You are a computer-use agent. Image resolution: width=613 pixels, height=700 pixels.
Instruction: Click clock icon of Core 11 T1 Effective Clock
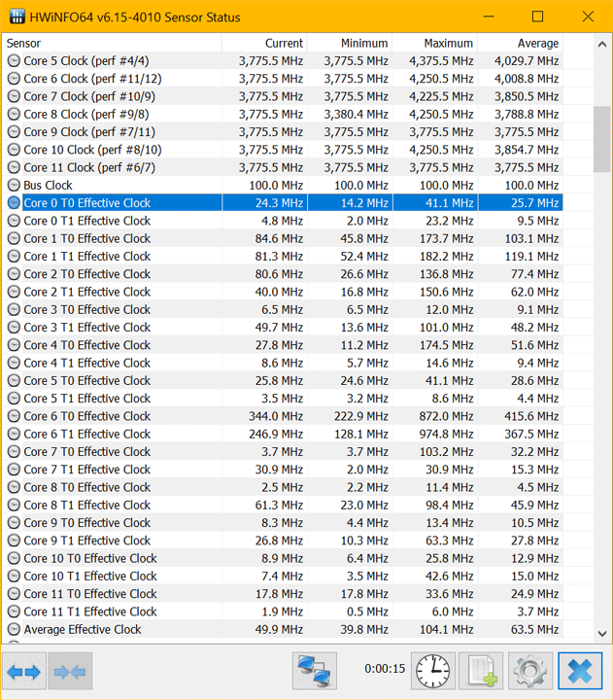coord(15,612)
